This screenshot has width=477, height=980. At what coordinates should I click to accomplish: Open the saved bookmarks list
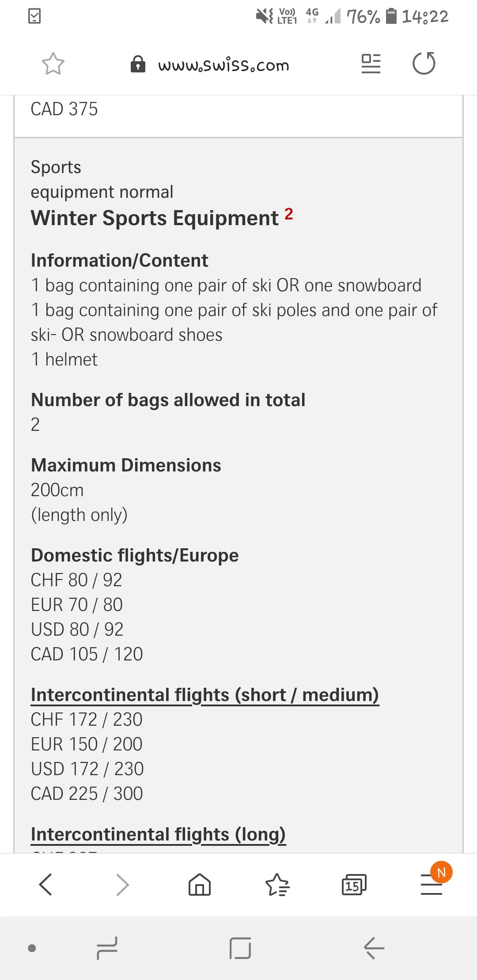[277, 884]
